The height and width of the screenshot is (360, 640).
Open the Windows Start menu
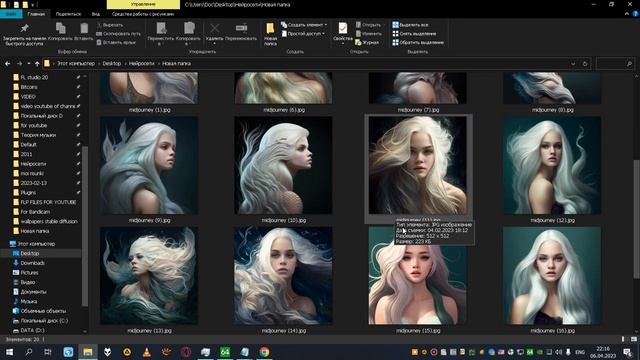coord(9,352)
